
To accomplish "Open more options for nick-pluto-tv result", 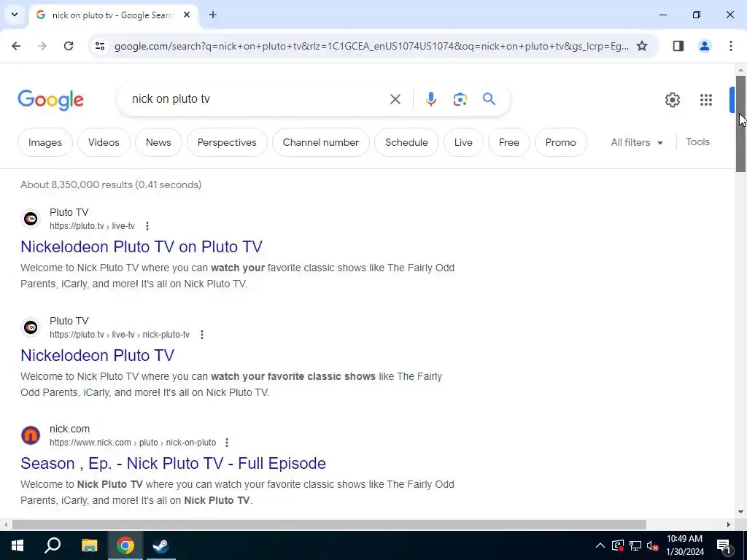I will pos(202,334).
